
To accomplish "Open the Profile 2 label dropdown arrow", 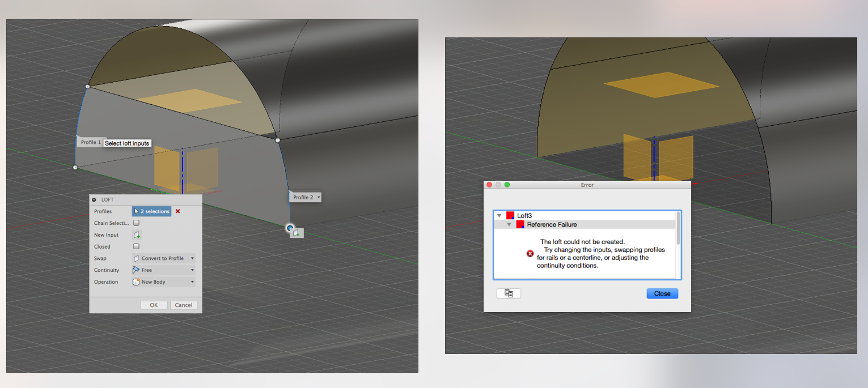I will pos(319,197).
